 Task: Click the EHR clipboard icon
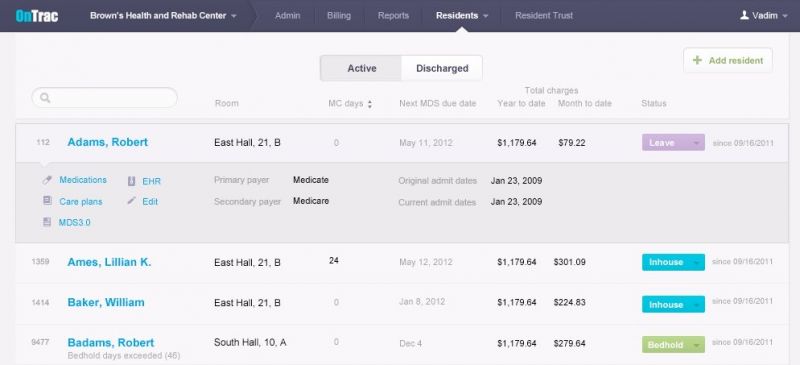coord(131,181)
